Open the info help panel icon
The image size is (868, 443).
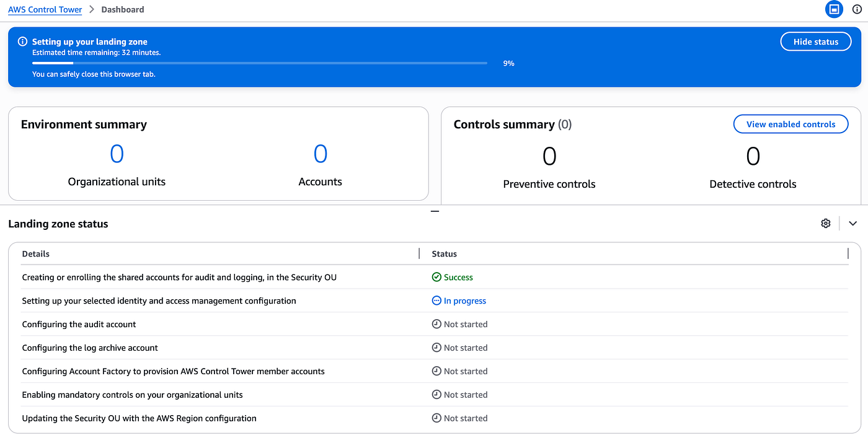point(857,9)
